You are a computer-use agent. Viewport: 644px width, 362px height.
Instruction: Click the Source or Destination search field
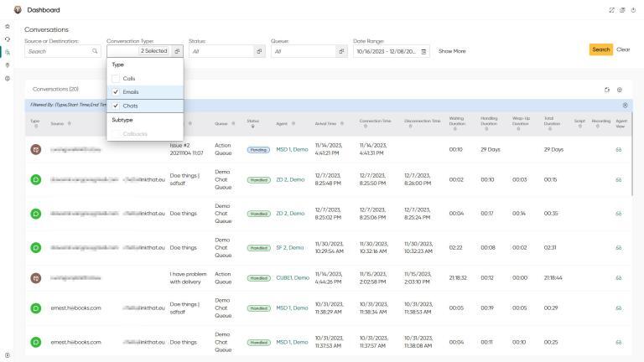coord(59,51)
